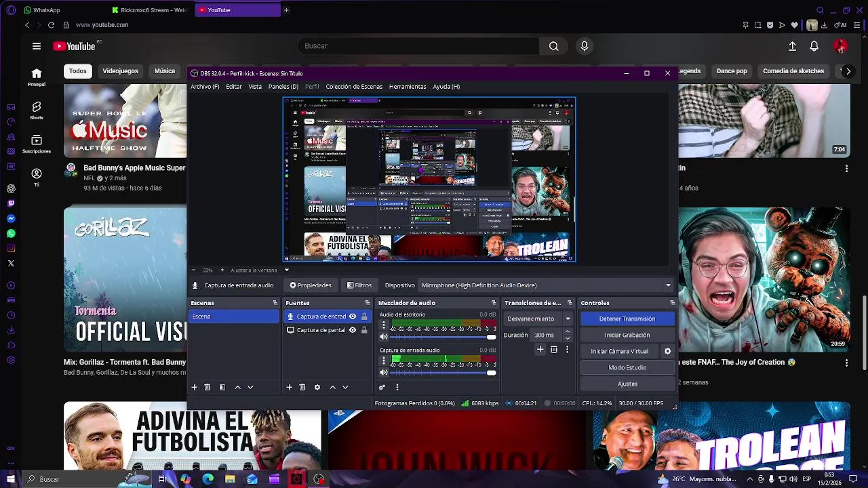Add a new source in Fuentes panel
This screenshot has width=868, height=488.
[x=289, y=387]
